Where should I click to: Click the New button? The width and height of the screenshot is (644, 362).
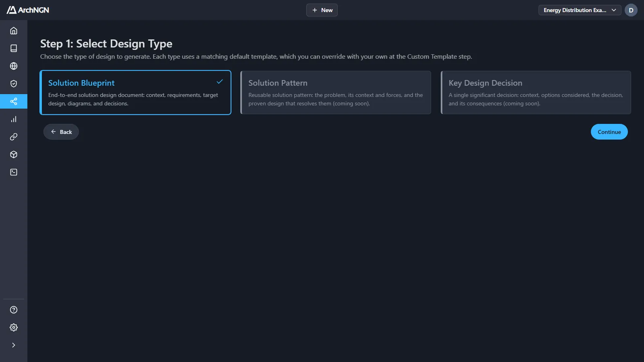click(x=322, y=10)
